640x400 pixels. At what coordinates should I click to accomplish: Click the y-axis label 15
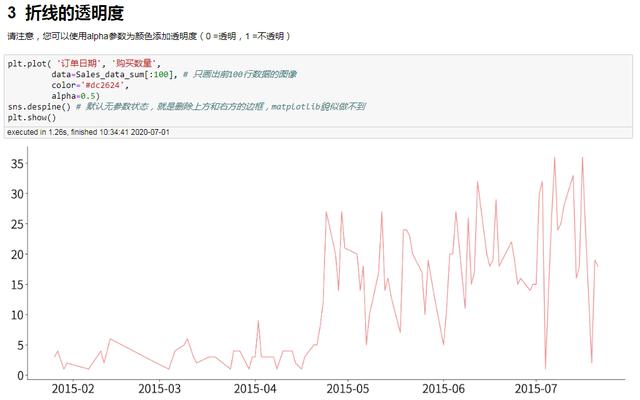tap(18, 284)
